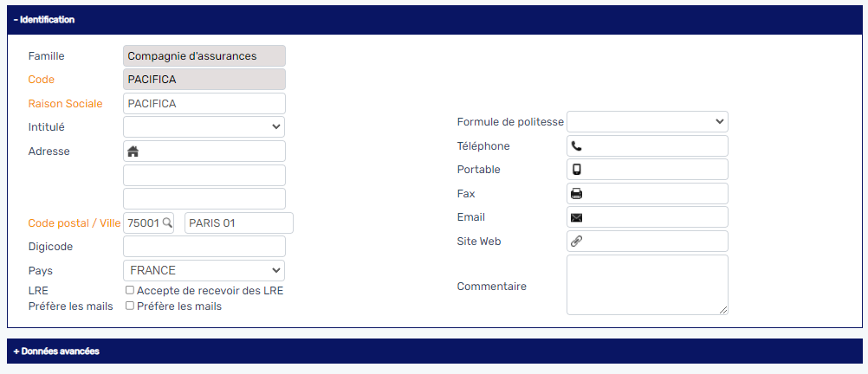Click the chain link icon in Site Web
Viewport: 868px width, 374px height.
point(577,242)
